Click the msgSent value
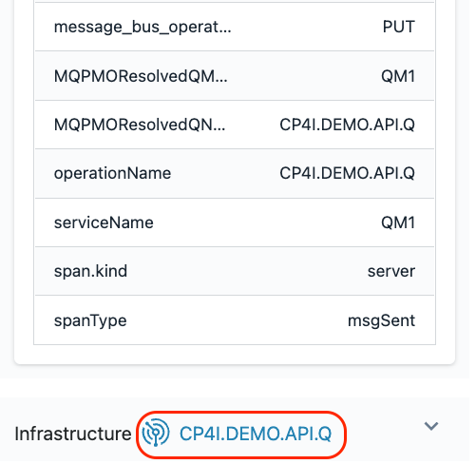 pyautogui.click(x=381, y=320)
